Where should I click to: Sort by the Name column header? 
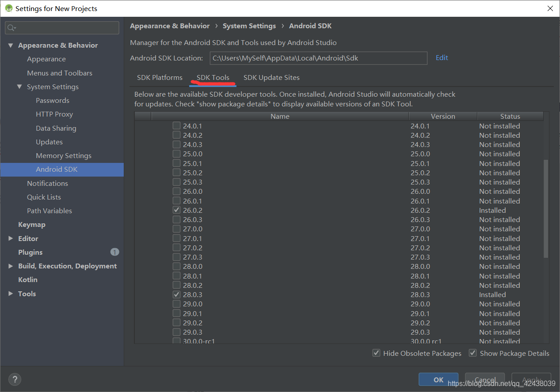(x=280, y=116)
